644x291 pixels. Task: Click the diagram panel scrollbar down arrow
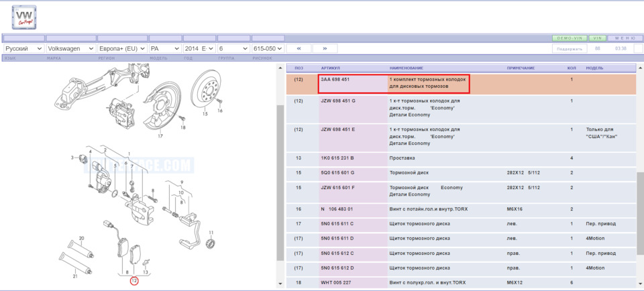(280, 283)
